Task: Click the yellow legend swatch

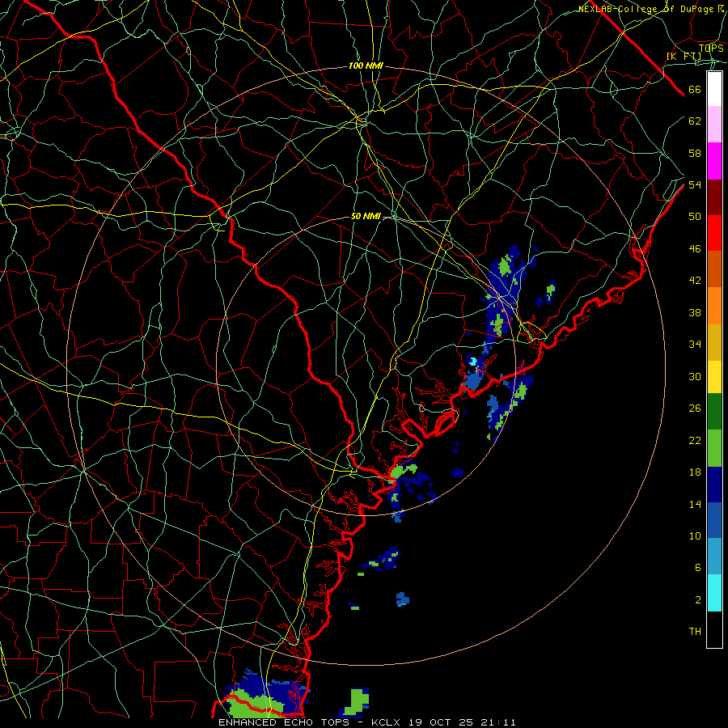Action: (x=714, y=376)
